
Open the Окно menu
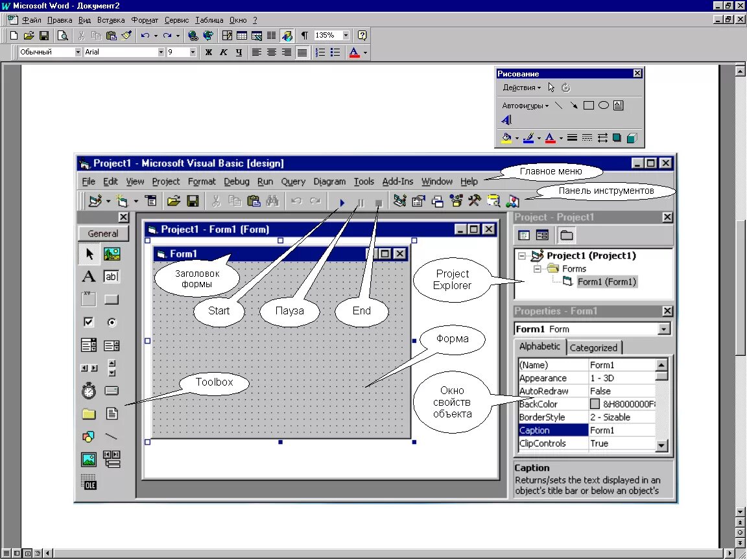click(x=238, y=20)
